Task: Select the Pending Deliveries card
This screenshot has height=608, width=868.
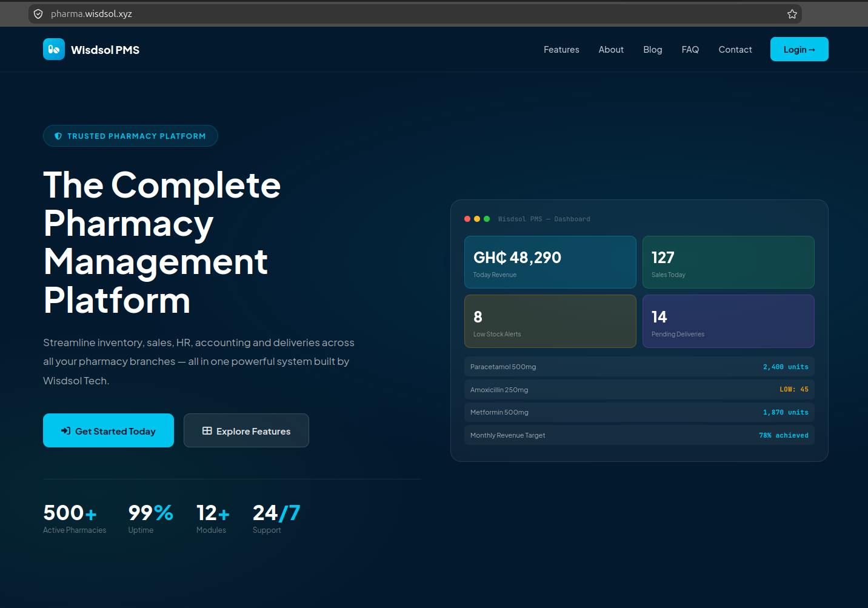Action: [729, 321]
